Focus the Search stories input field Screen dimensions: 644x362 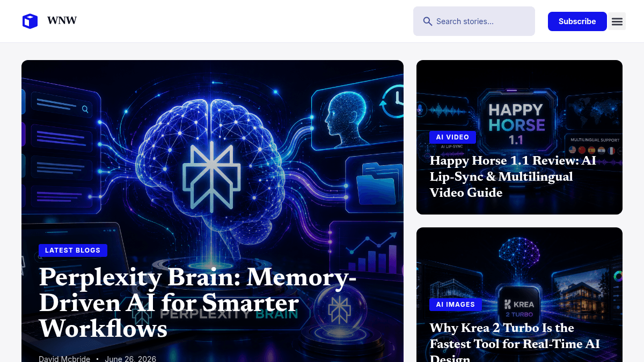(x=474, y=21)
